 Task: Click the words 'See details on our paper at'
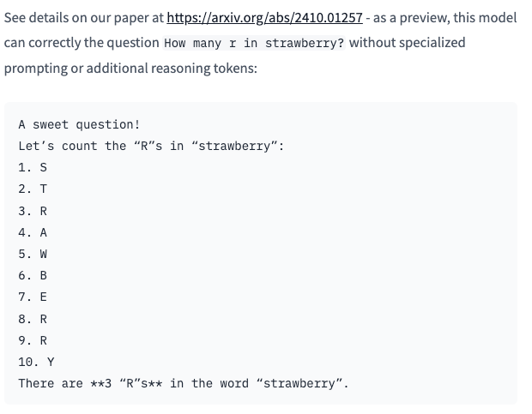coord(84,18)
